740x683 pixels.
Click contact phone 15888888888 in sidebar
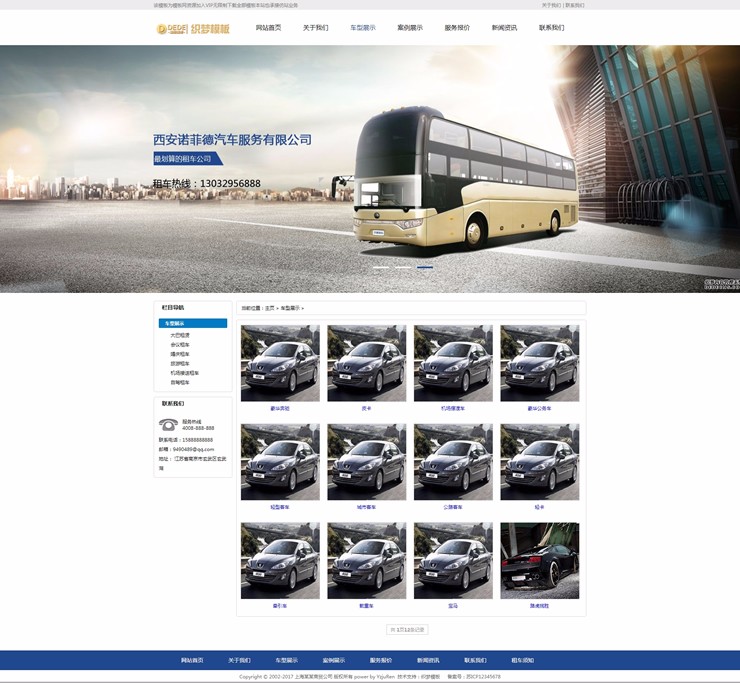click(197, 439)
